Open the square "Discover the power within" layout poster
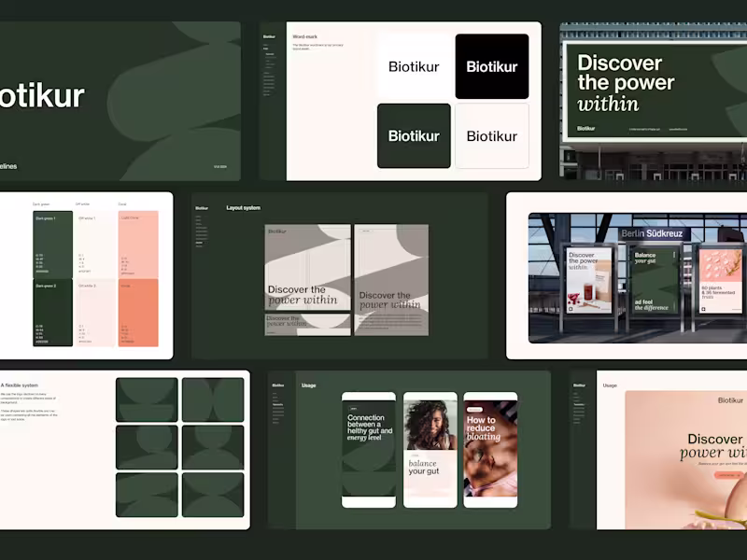This screenshot has width=747, height=560. (308, 268)
